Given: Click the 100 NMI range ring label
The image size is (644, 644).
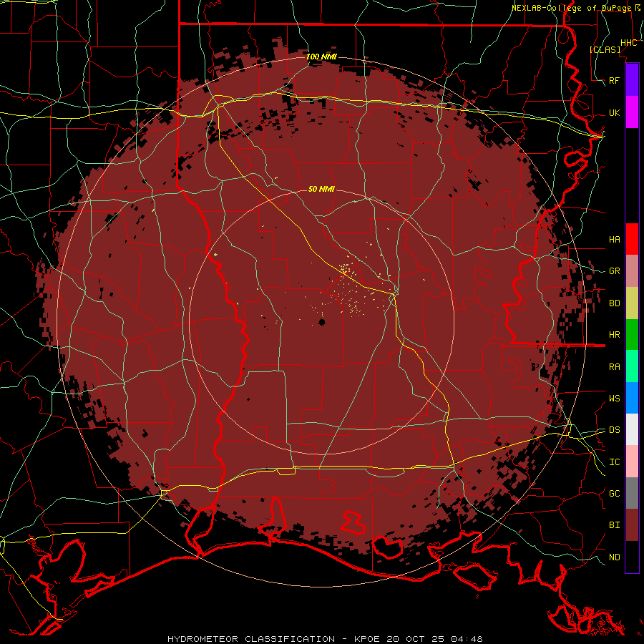Looking at the screenshot, I should pyautogui.click(x=321, y=57).
